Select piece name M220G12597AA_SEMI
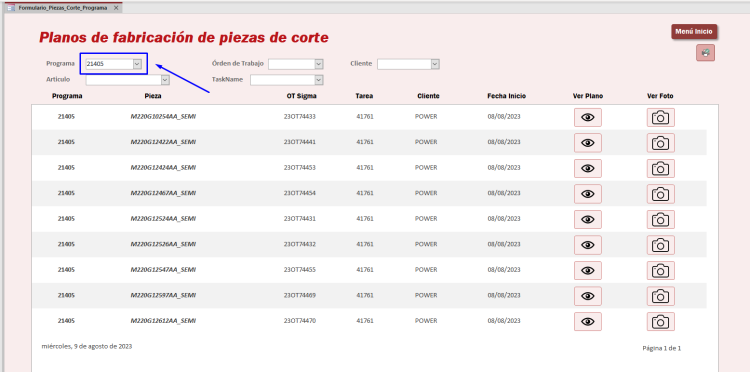 163,295
